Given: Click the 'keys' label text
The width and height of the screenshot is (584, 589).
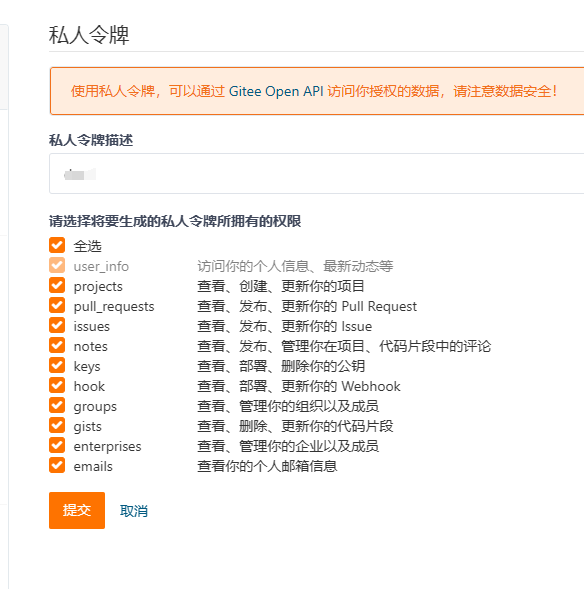Looking at the screenshot, I should pyautogui.click(x=87, y=367).
